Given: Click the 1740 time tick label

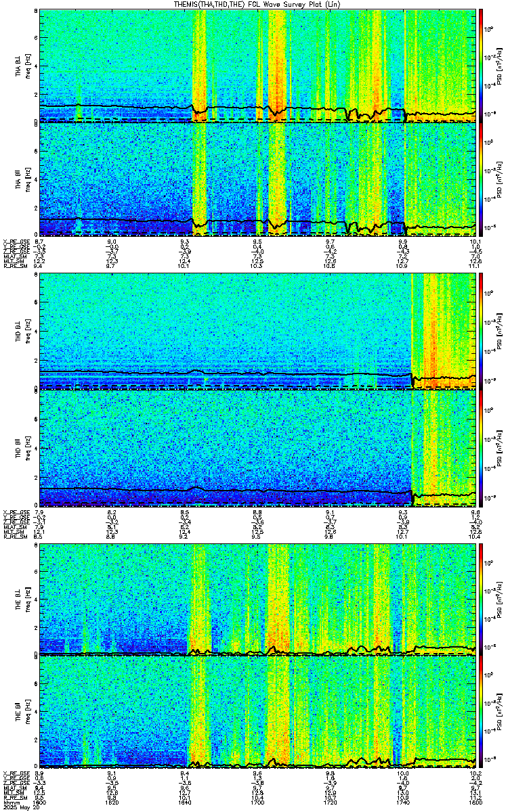Looking at the screenshot, I should pos(404,802).
